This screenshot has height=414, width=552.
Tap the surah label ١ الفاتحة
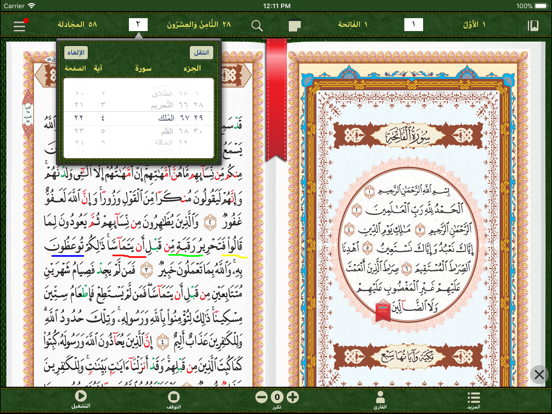[x=352, y=24]
